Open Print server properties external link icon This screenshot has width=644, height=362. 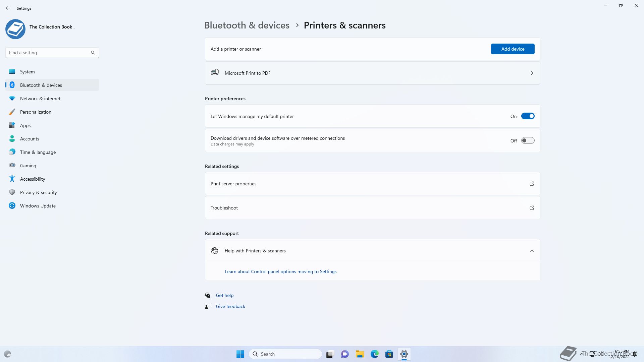pyautogui.click(x=532, y=184)
